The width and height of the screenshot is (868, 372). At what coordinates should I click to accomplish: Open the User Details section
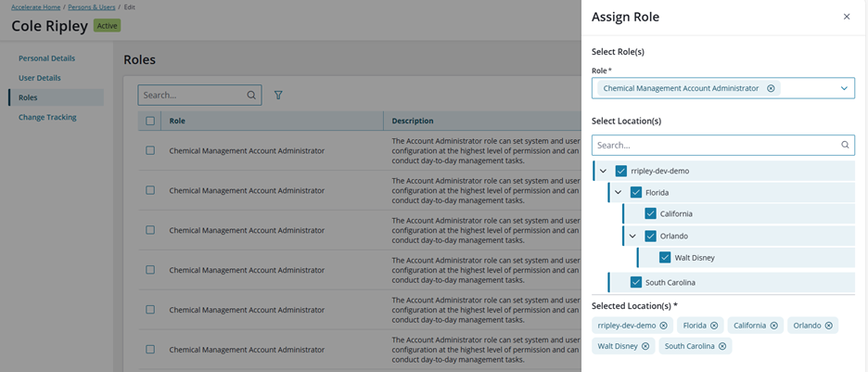[40, 78]
